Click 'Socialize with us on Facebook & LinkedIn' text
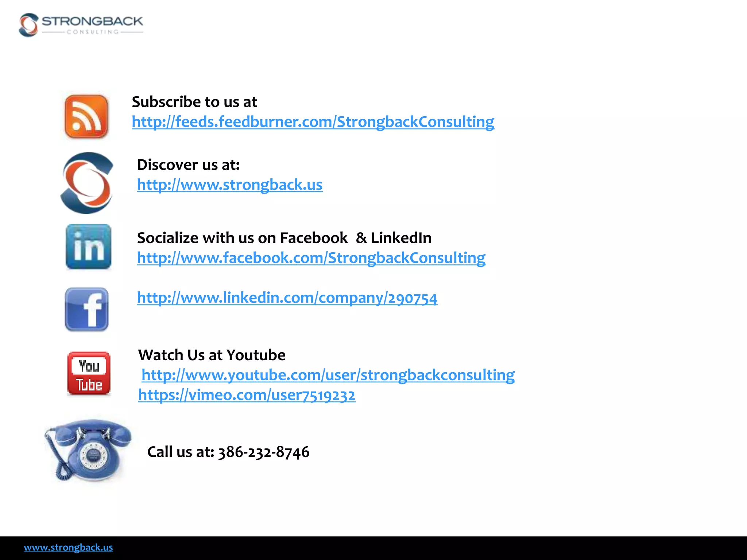Image resolution: width=747 pixels, height=560 pixels. click(x=284, y=238)
